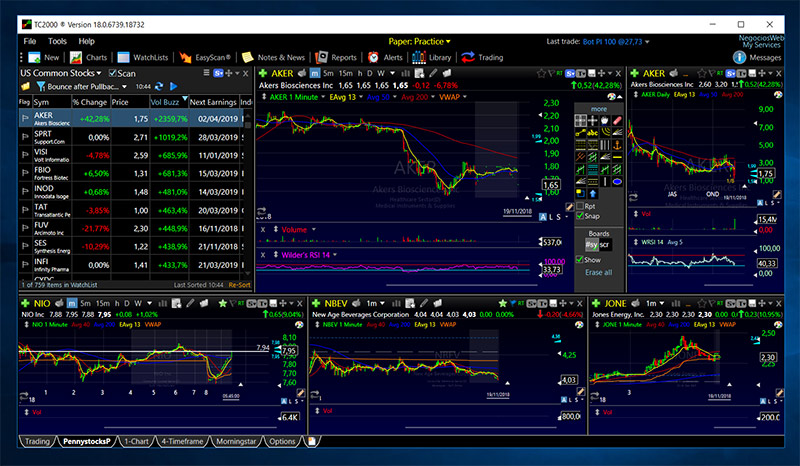The image size is (800, 466).
Task: Select the eraser tool in drawing palette
Action: (617, 120)
